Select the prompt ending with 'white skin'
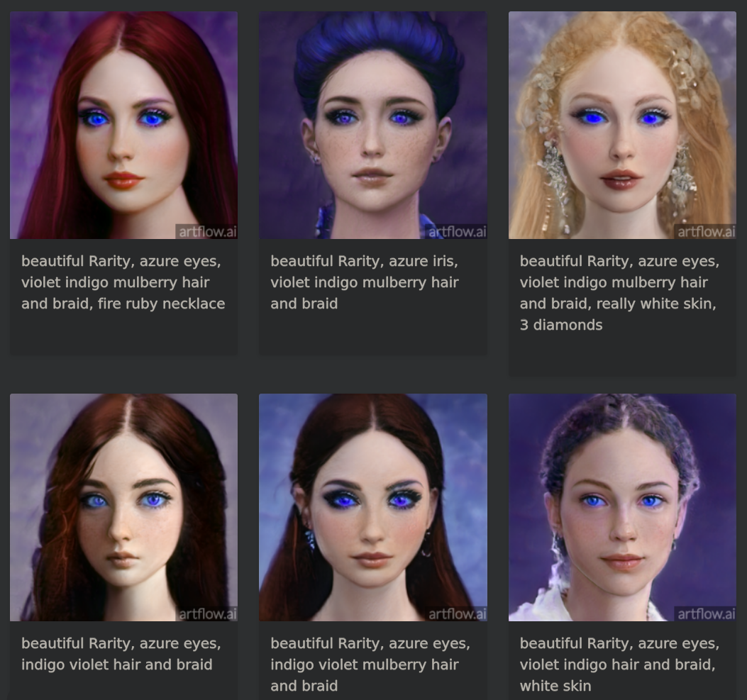 point(619,665)
